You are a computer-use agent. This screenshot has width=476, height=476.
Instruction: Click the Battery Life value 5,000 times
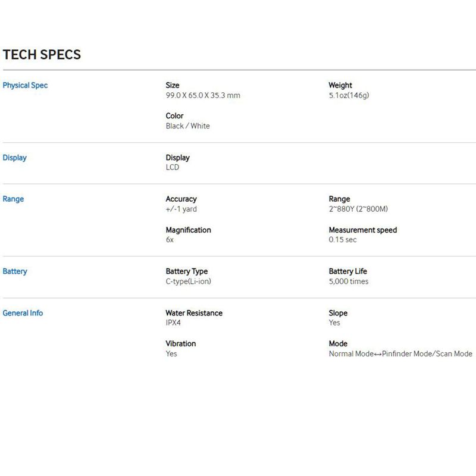[349, 281]
